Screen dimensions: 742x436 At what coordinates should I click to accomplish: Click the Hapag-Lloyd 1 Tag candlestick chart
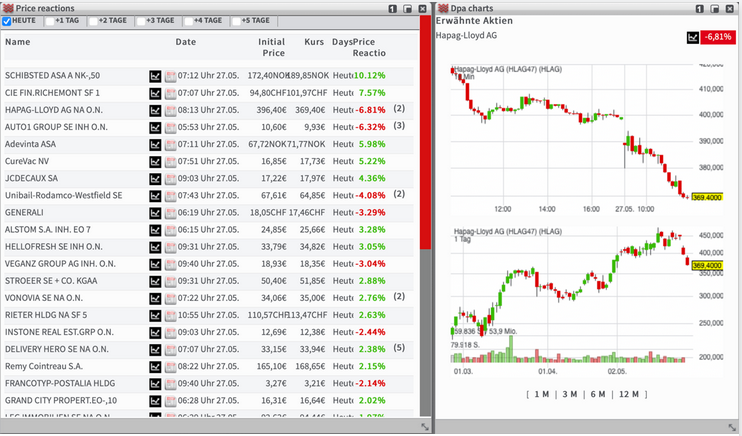587,301
